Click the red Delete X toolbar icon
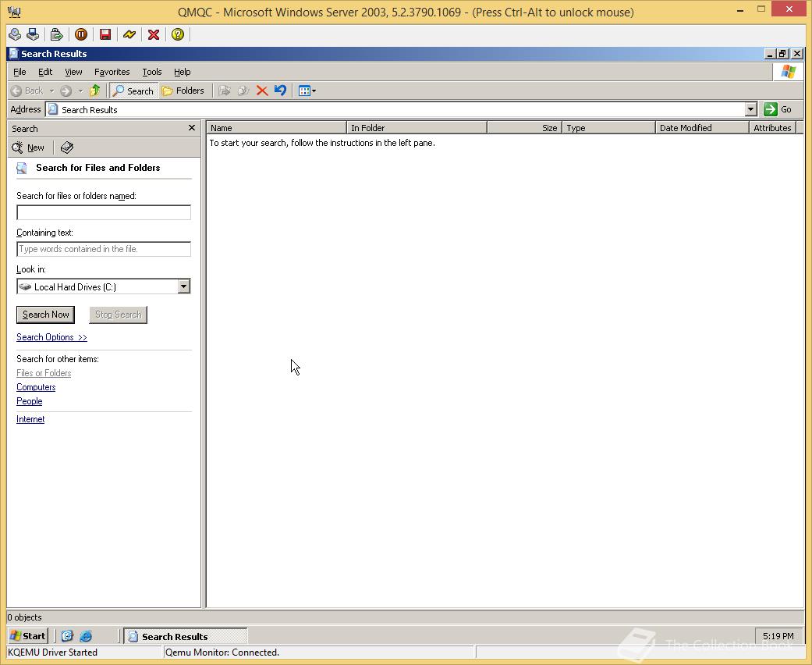The width and height of the screenshot is (812, 665). pos(262,91)
